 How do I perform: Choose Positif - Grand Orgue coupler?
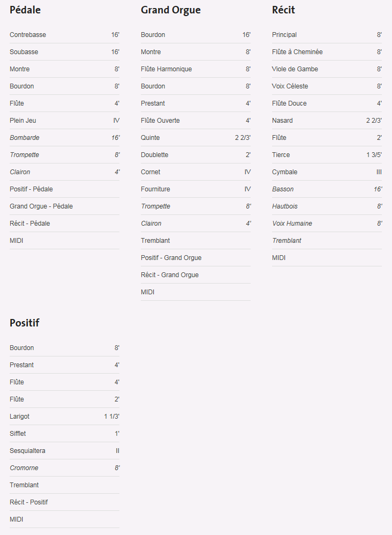[x=195, y=258]
